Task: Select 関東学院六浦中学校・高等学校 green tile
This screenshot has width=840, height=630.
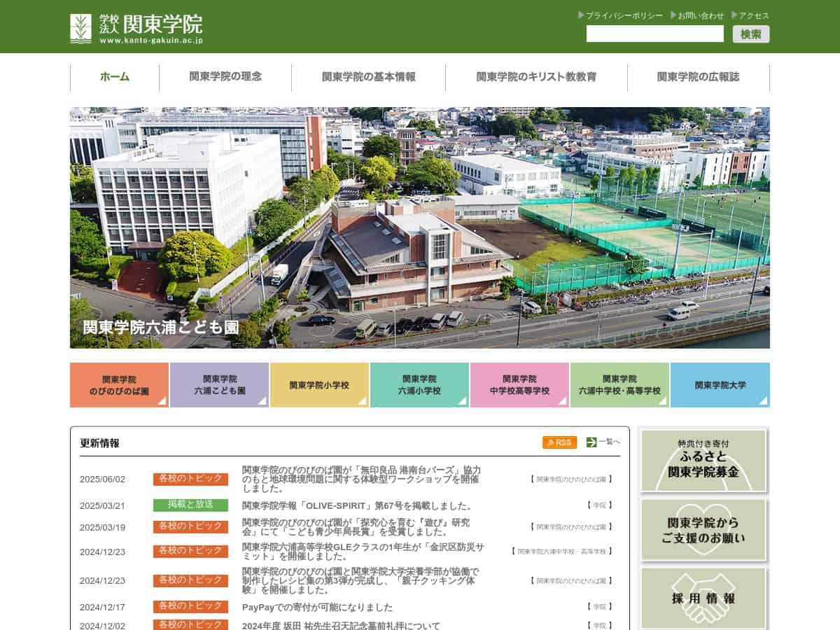Action: (619, 385)
